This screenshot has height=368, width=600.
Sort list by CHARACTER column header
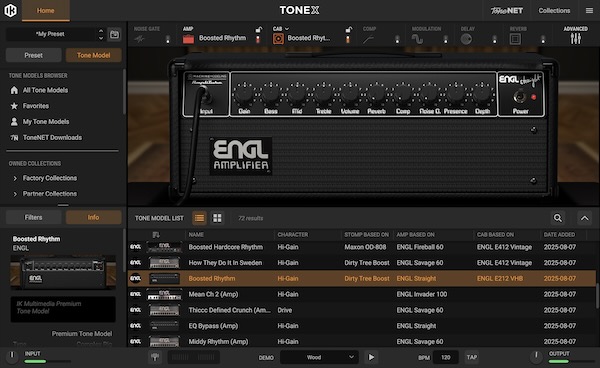(293, 234)
